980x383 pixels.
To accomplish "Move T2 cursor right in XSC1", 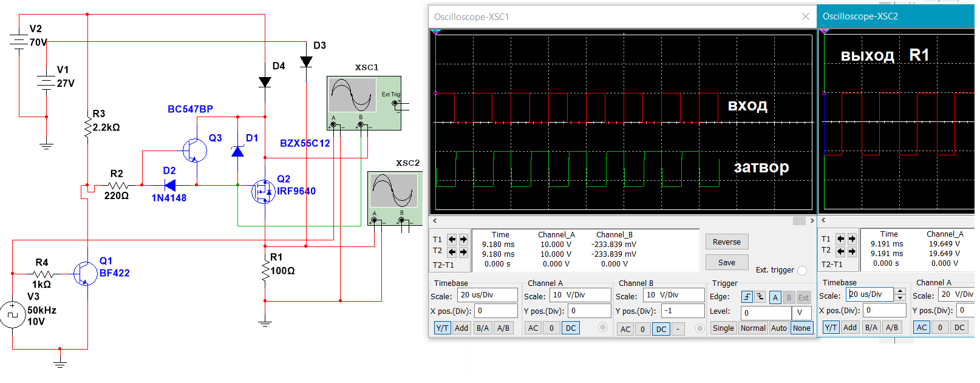I will coord(463,252).
